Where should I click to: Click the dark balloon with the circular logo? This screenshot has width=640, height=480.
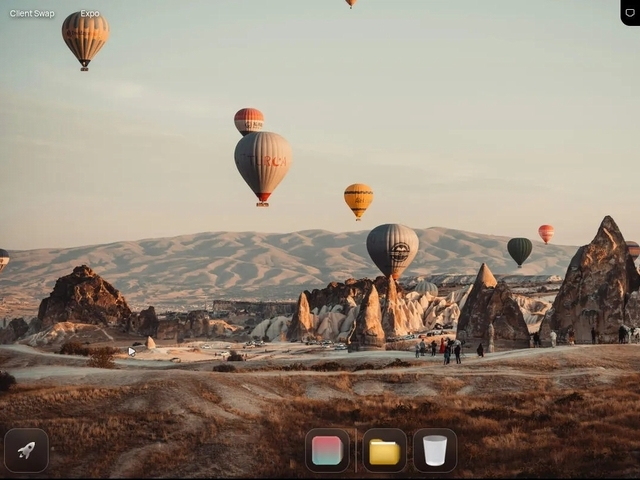392,248
